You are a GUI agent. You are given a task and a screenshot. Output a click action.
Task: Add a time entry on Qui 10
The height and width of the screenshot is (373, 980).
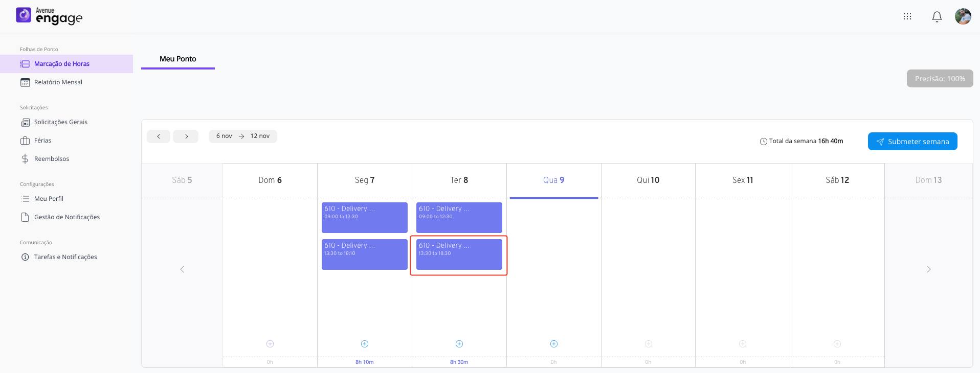tap(649, 344)
